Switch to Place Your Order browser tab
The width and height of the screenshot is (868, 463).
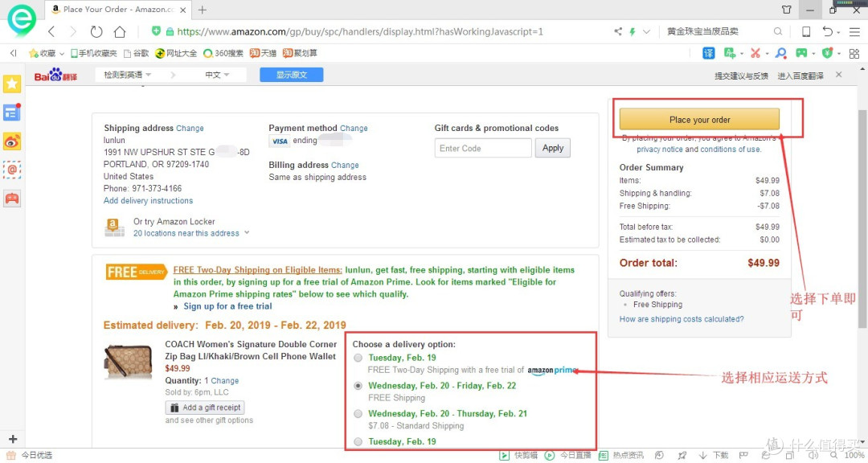pyautogui.click(x=118, y=10)
